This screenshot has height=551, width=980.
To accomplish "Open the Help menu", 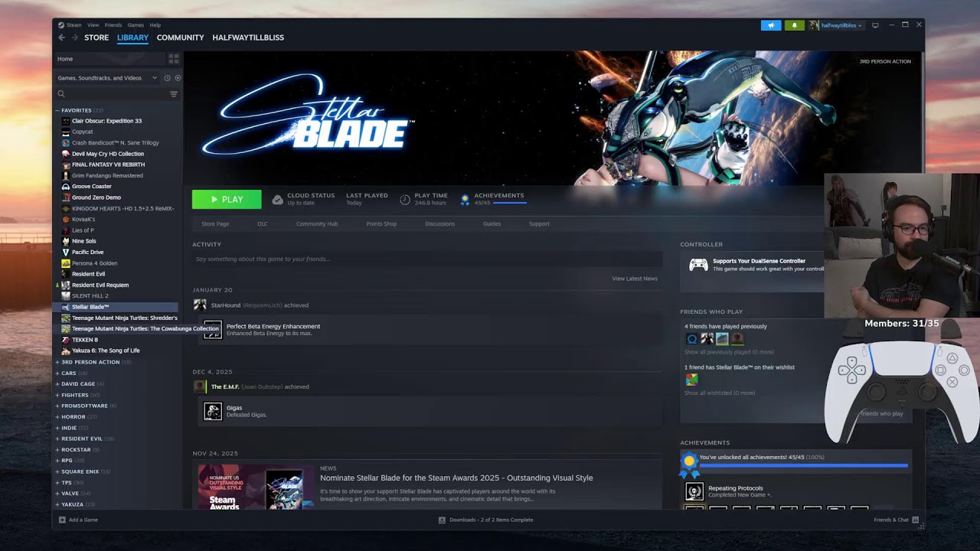I will pyautogui.click(x=155, y=25).
